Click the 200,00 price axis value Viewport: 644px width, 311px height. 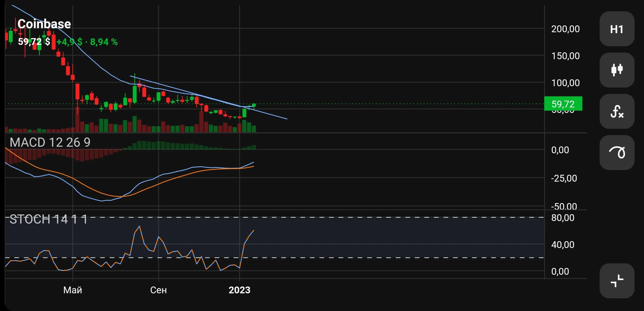[565, 29]
